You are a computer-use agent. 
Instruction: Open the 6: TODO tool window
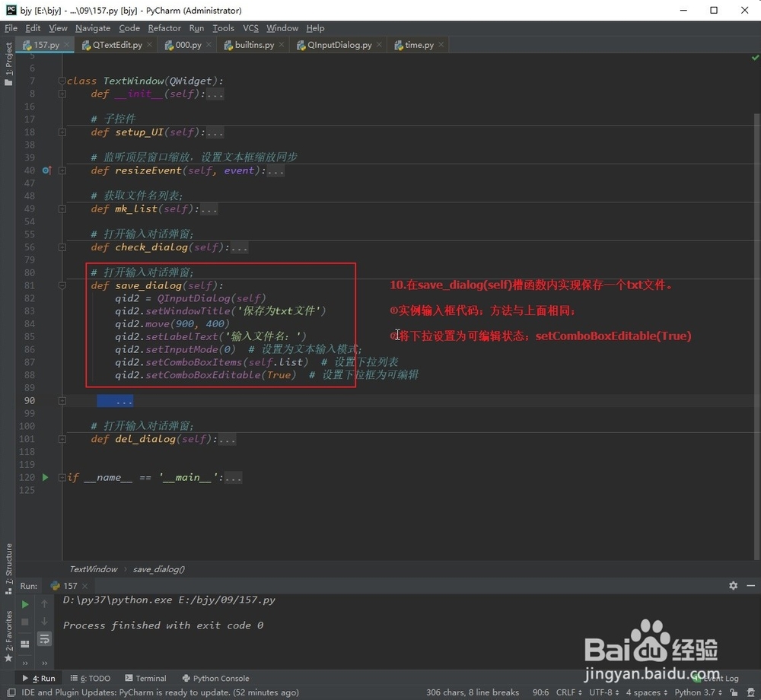(91, 678)
